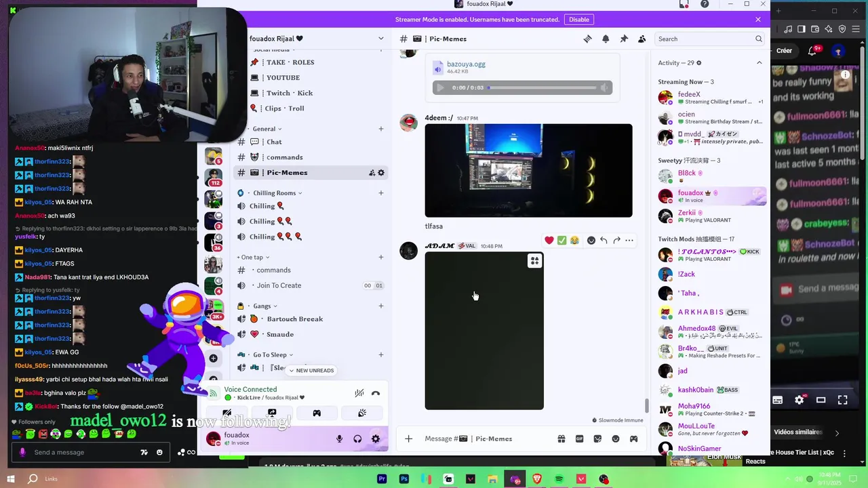
Task: Upload a file with message plus button
Action: (408, 439)
